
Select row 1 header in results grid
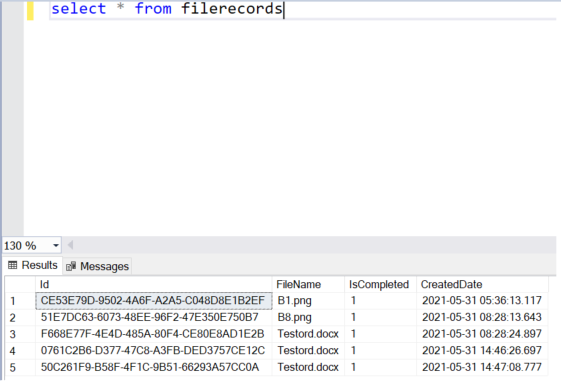pyautogui.click(x=20, y=301)
